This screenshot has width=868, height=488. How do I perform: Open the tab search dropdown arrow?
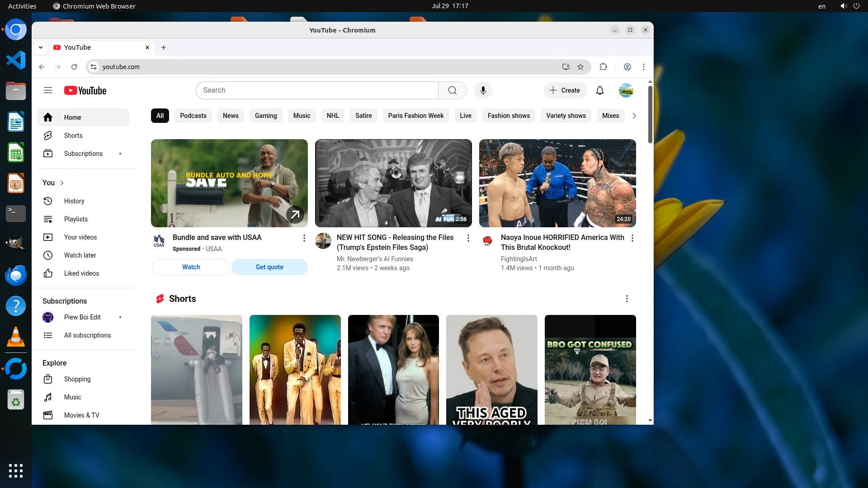click(x=41, y=47)
